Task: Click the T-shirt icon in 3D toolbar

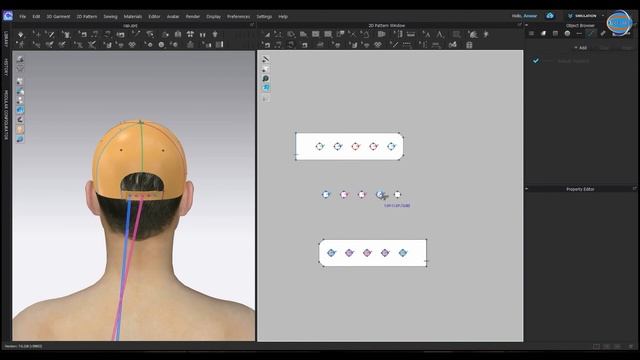Action: [x=215, y=34]
